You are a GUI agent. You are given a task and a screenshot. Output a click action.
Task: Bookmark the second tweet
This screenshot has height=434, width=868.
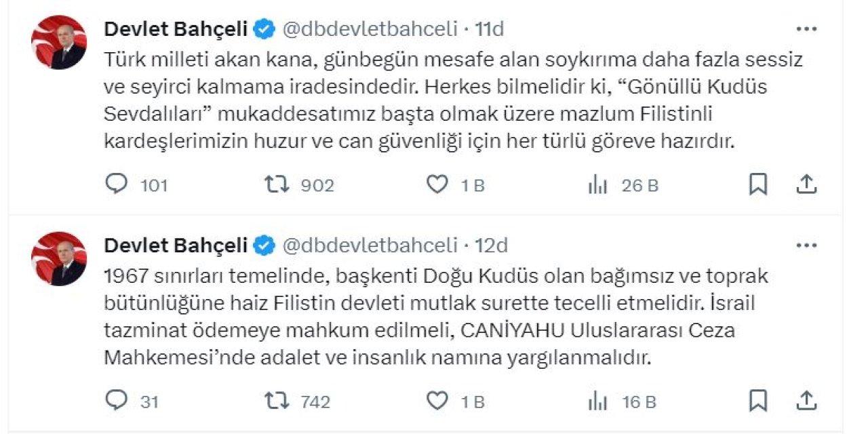point(756,400)
